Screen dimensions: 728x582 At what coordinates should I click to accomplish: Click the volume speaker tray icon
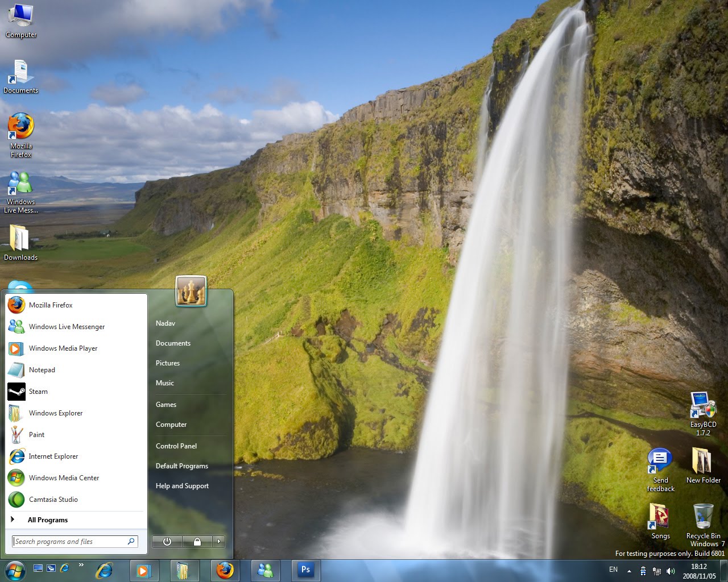click(671, 571)
